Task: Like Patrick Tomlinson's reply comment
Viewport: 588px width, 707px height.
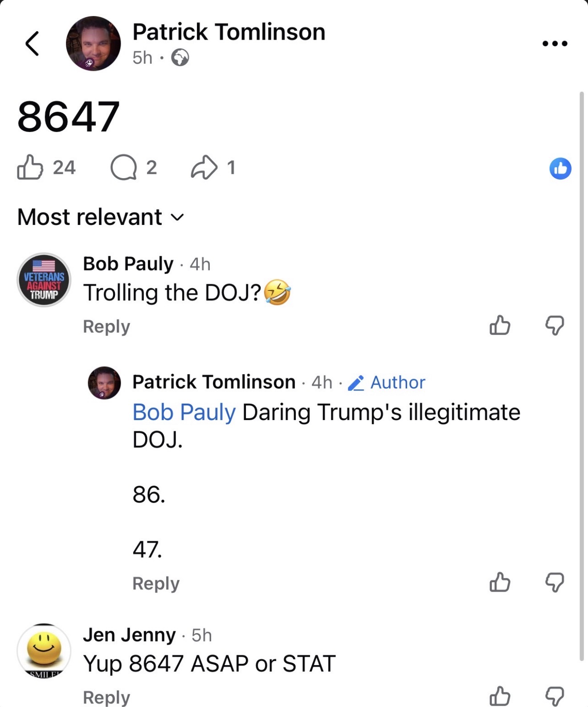Action: click(x=500, y=582)
